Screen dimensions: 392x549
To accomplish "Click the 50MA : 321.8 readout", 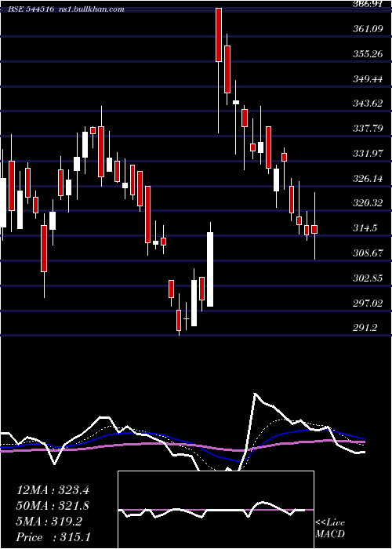I will pos(53,506).
